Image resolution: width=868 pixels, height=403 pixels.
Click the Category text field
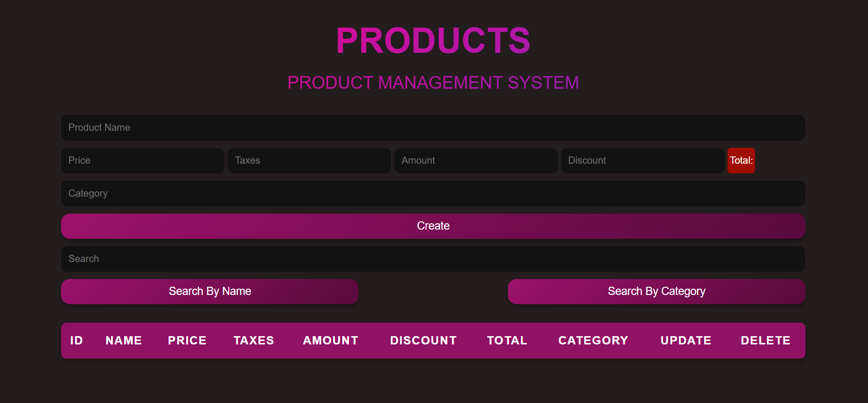(x=432, y=193)
